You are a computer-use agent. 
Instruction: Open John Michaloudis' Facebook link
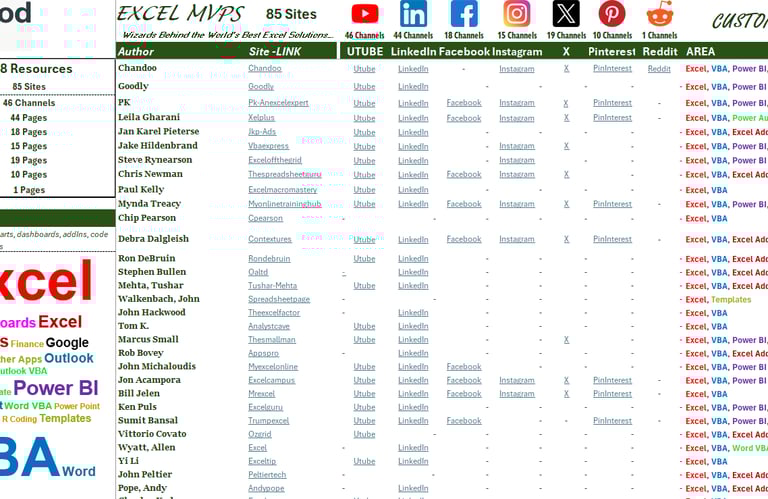tap(464, 366)
